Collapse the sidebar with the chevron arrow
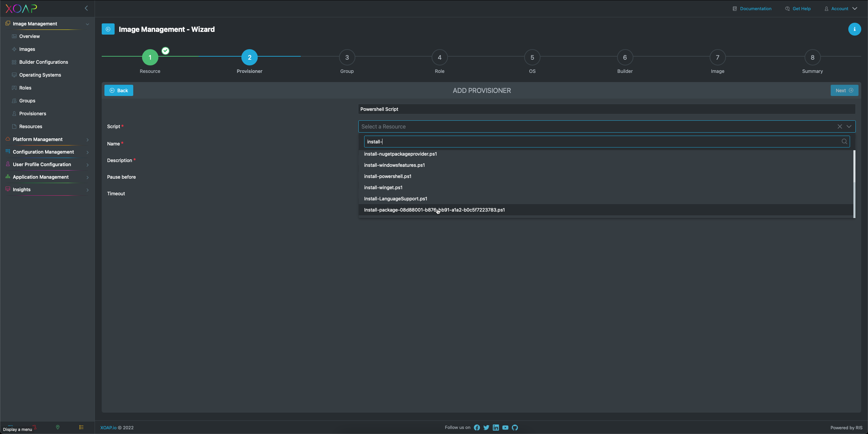 point(86,8)
